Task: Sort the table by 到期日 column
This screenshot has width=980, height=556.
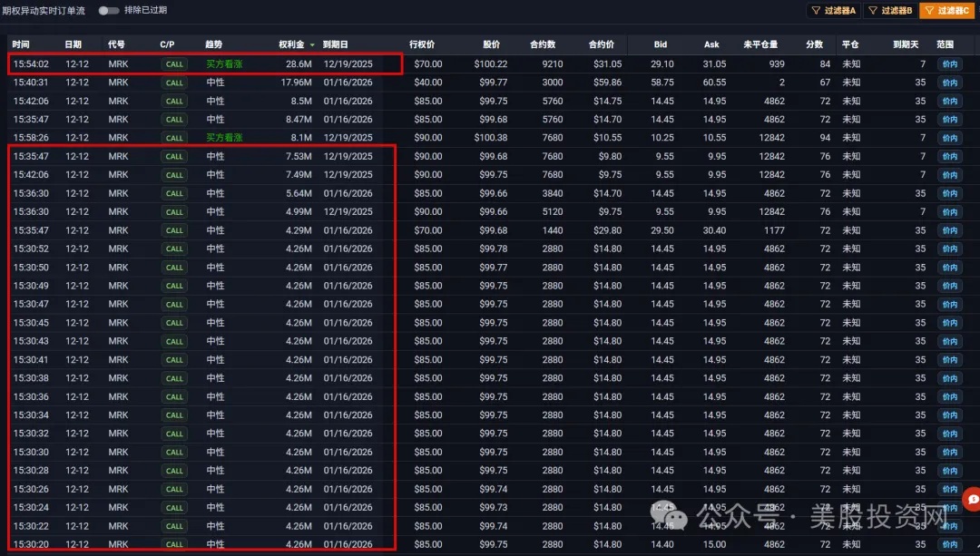Action: pyautogui.click(x=335, y=44)
